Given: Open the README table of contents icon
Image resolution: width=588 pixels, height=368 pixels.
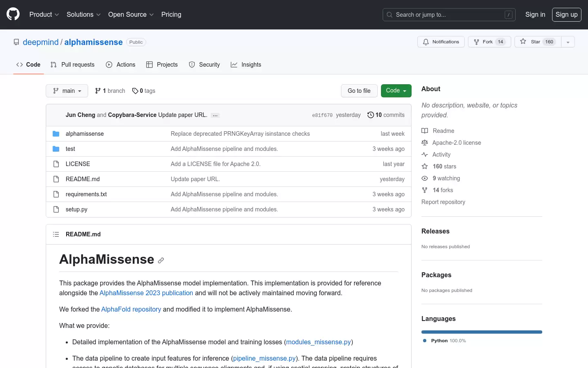Looking at the screenshot, I should point(56,234).
